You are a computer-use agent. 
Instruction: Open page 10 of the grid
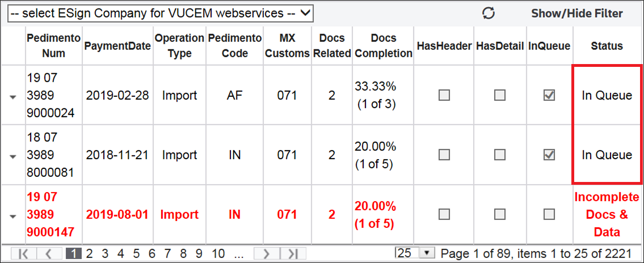tap(218, 253)
